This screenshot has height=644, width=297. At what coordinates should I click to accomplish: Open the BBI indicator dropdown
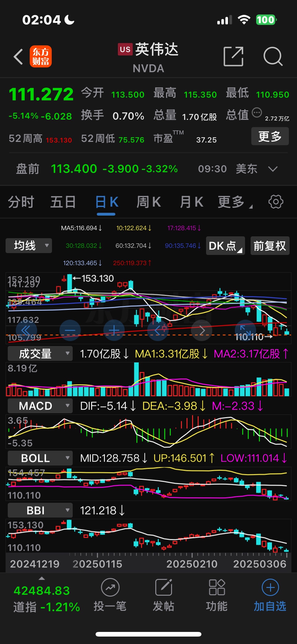(x=40, y=510)
